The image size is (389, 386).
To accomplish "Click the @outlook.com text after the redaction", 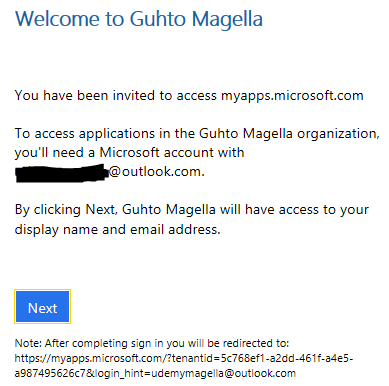I will tap(157, 172).
